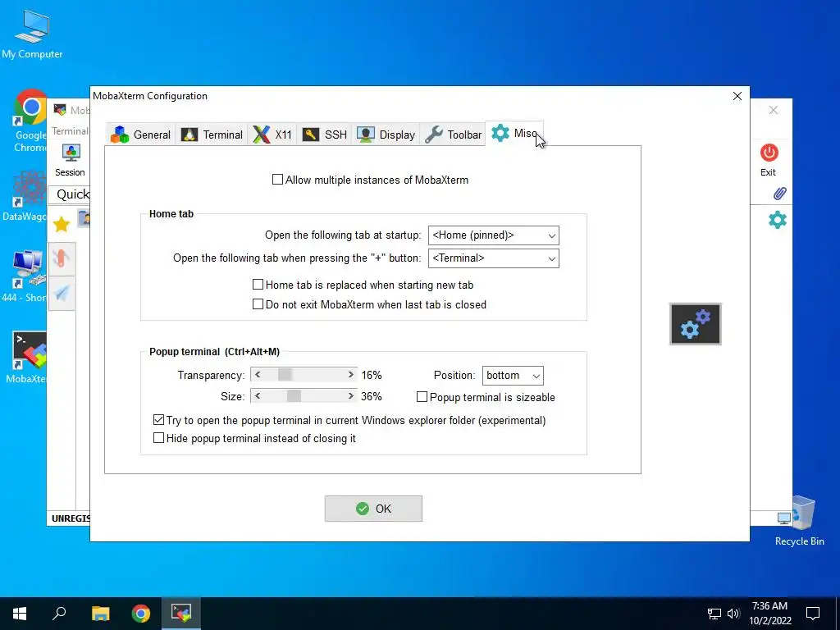The image size is (840, 630).
Task: Click the gears settings image in the dialog
Action: point(696,324)
